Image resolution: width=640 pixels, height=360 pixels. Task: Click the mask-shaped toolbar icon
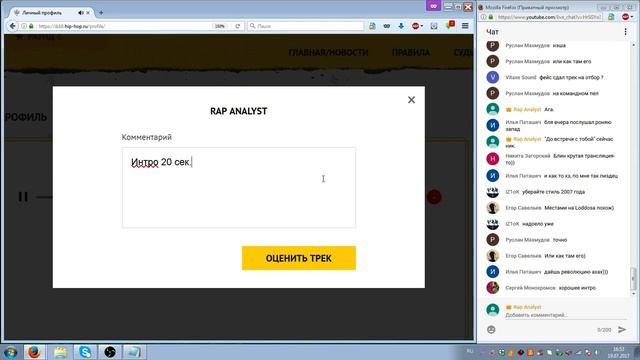[x=387, y=26]
